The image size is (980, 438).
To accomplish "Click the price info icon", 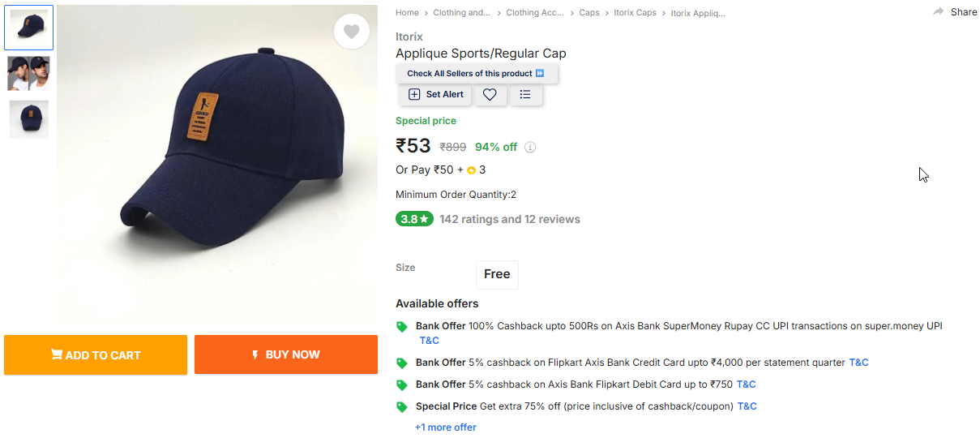I will point(530,148).
